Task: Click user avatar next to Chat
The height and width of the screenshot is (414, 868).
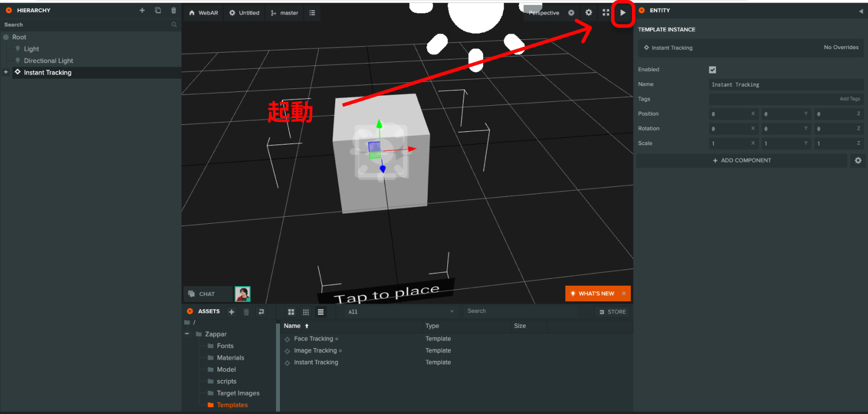Action: pyautogui.click(x=242, y=294)
